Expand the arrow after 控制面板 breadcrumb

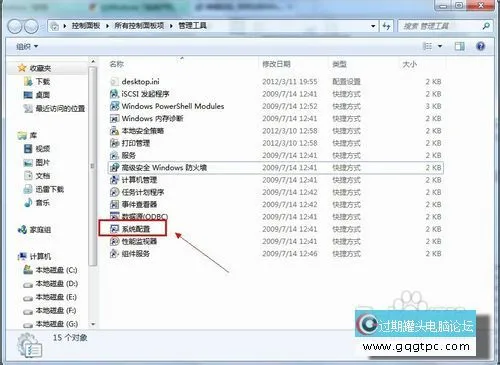(107, 26)
